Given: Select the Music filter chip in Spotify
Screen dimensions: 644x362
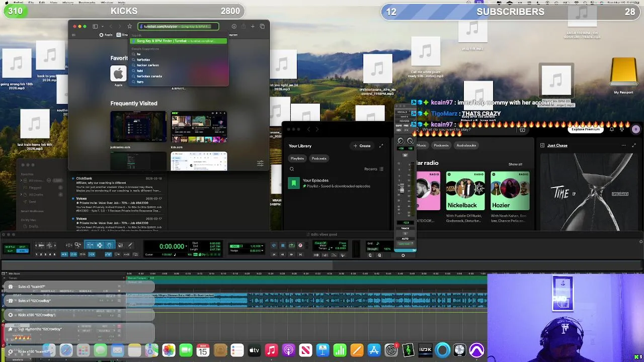Looking at the screenshot, I should pos(421,145).
